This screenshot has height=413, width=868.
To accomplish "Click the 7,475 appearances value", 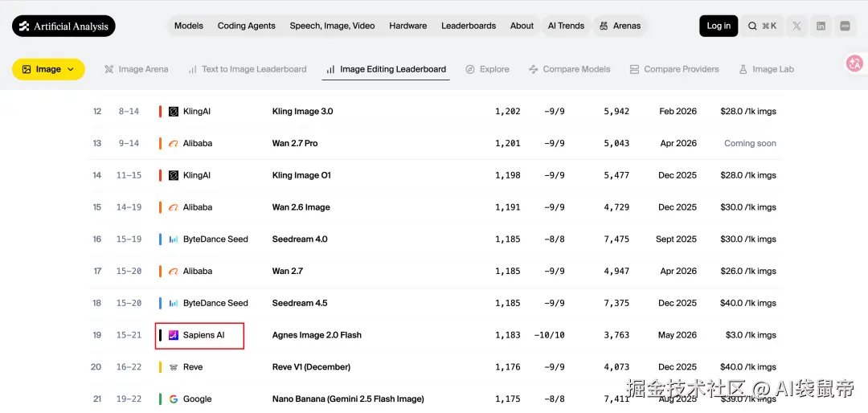I will click(x=616, y=239).
